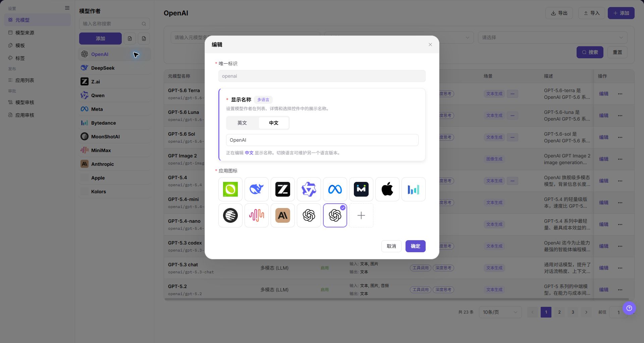Open Tags in the sidebar
This screenshot has height=343, width=644.
[37, 58]
